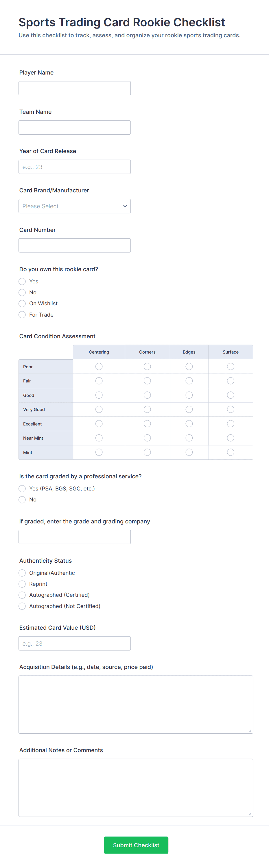Image resolution: width=269 pixels, height=868 pixels.
Task: Select the For Trade radio button
Action: [22, 315]
